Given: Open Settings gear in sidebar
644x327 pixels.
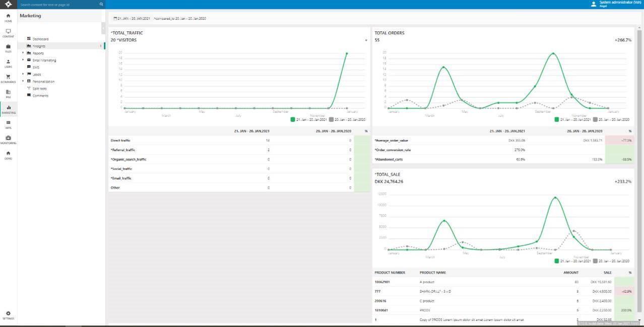Looking at the screenshot, I should coord(8,315).
